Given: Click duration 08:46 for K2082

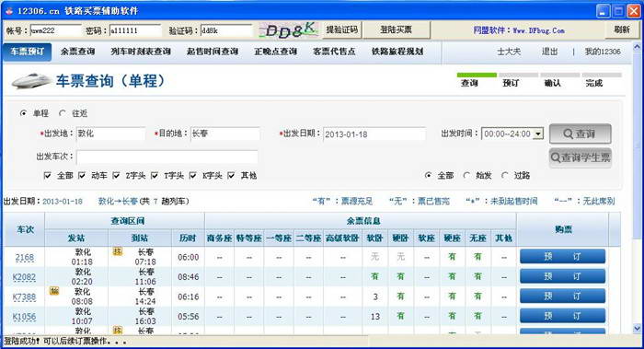Looking at the screenshot, I should click(x=188, y=277).
